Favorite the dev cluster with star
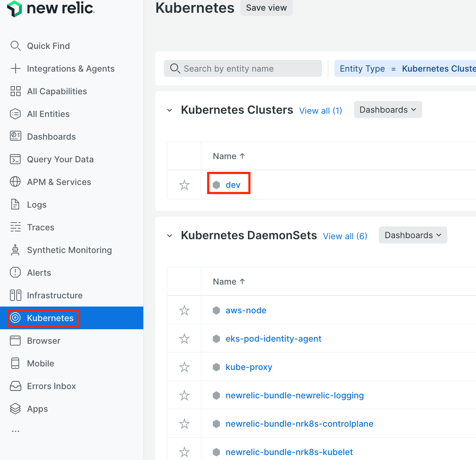Screen dimensions: 476x460 pyautogui.click(x=184, y=185)
